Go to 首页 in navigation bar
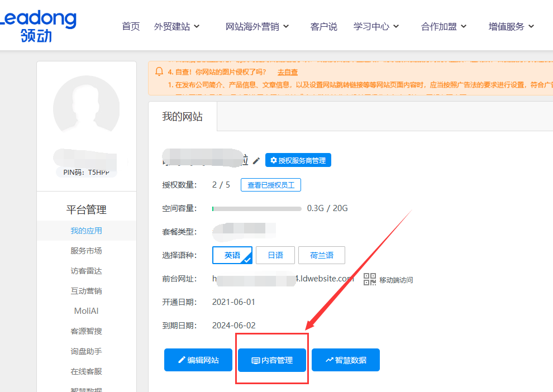553x392 pixels. point(131,26)
